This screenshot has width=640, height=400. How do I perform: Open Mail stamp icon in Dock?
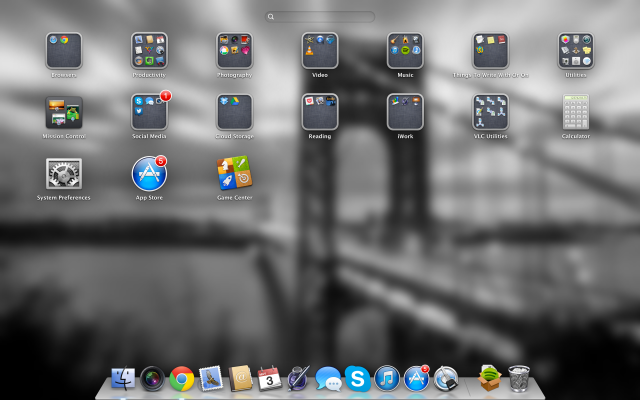[211, 378]
